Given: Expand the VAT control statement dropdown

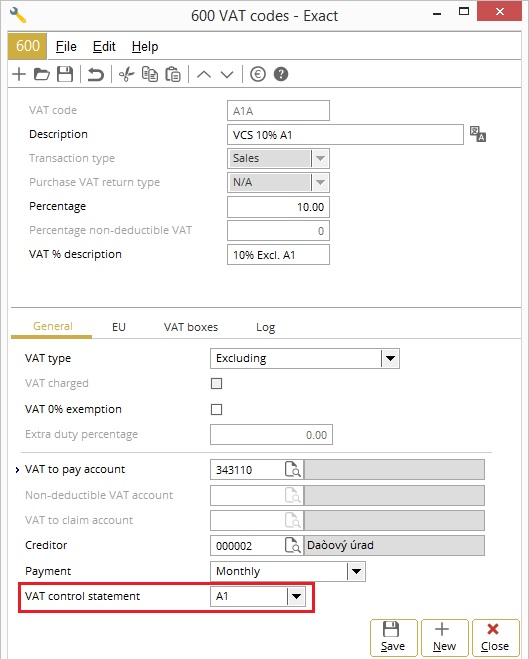Looking at the screenshot, I should point(296,596).
